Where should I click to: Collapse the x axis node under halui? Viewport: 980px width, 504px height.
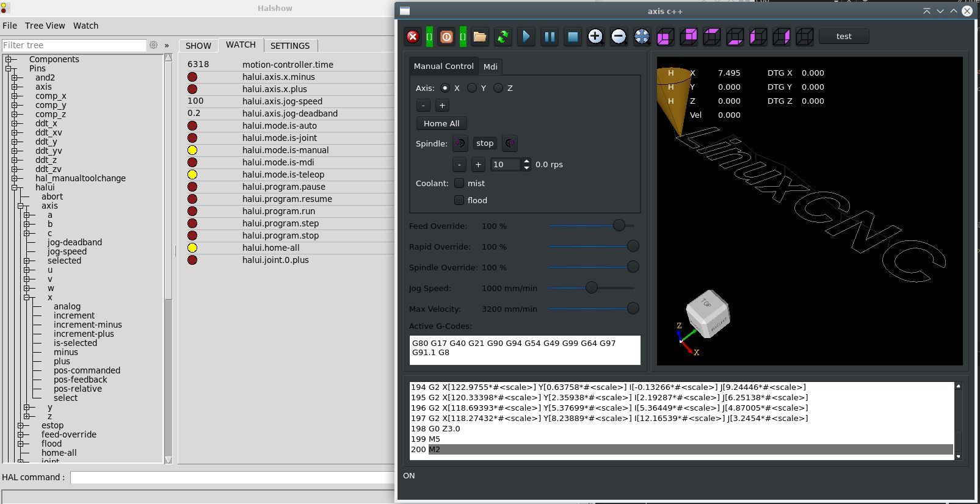pyautogui.click(x=27, y=297)
